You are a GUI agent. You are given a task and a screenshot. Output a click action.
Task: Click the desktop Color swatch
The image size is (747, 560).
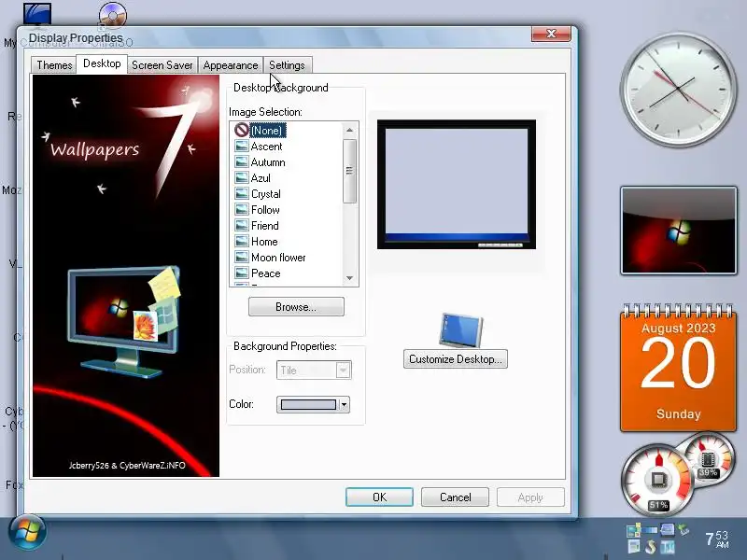coord(308,405)
